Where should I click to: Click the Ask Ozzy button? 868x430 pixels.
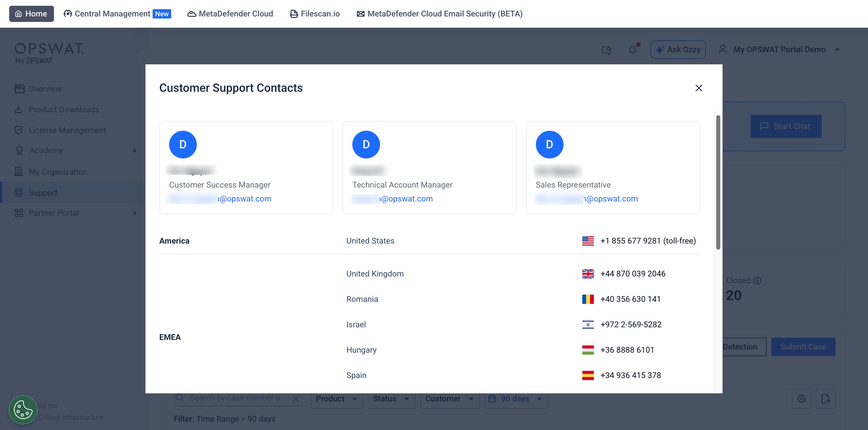[678, 50]
